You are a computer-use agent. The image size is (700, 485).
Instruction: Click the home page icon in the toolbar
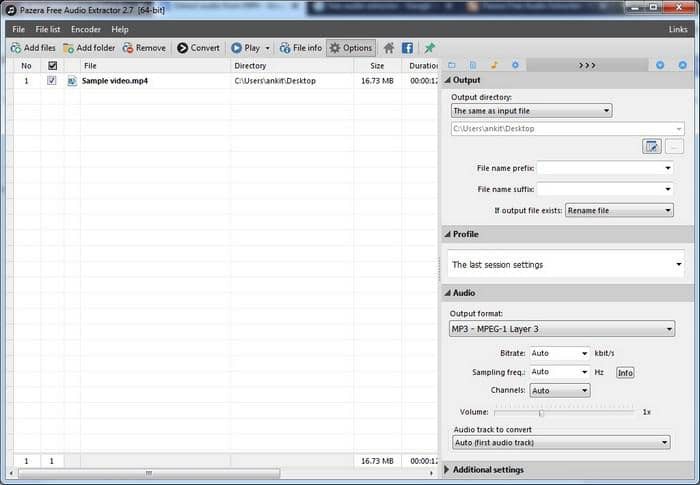pos(389,48)
